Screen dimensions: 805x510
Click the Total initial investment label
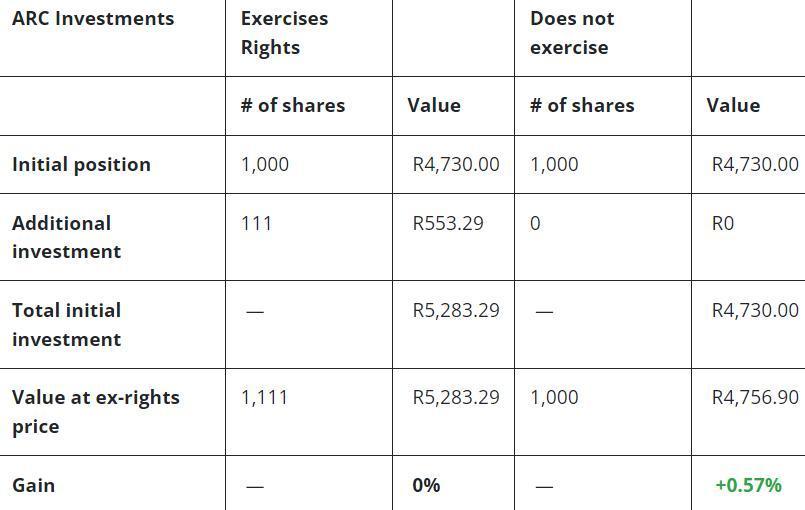tap(66, 325)
